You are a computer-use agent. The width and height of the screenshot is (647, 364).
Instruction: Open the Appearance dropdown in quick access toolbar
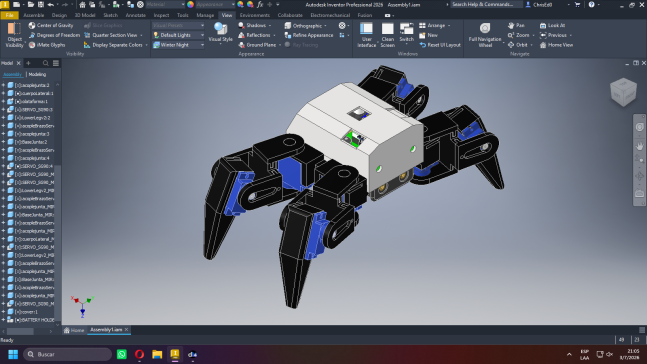coord(215,5)
